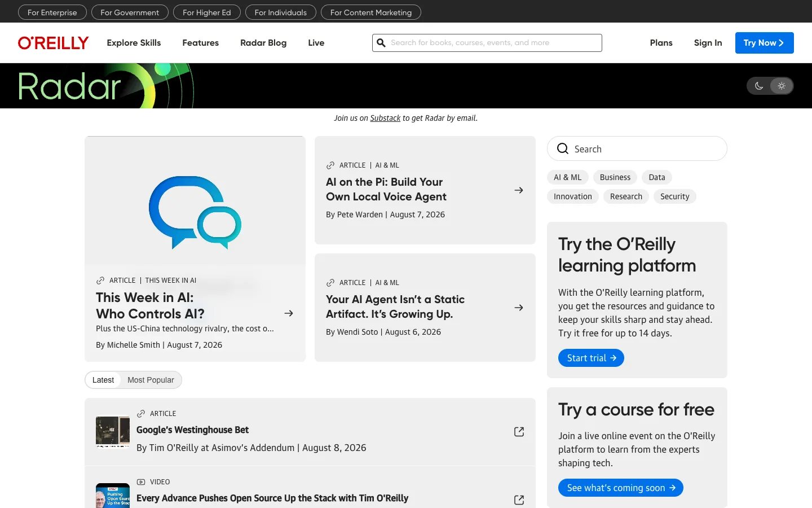
Task: Click 'Plus the US-China technology rivalry' summary
Action: tap(185, 329)
